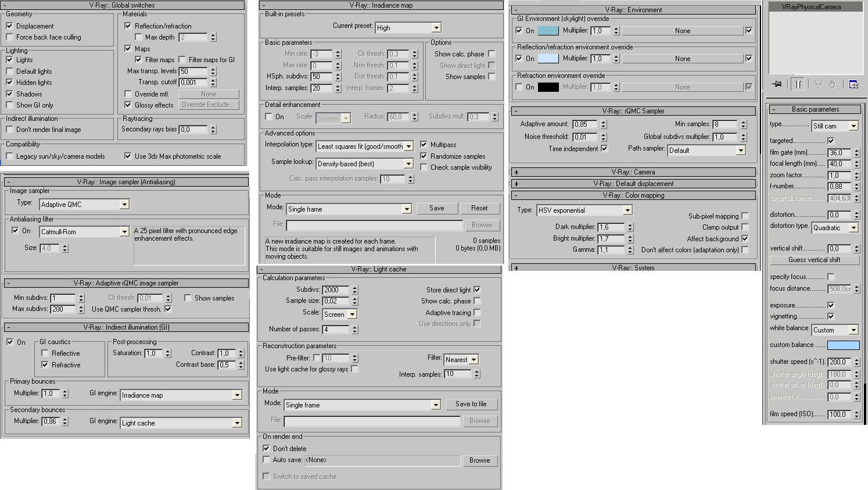Click the f-number input field

tap(840, 187)
